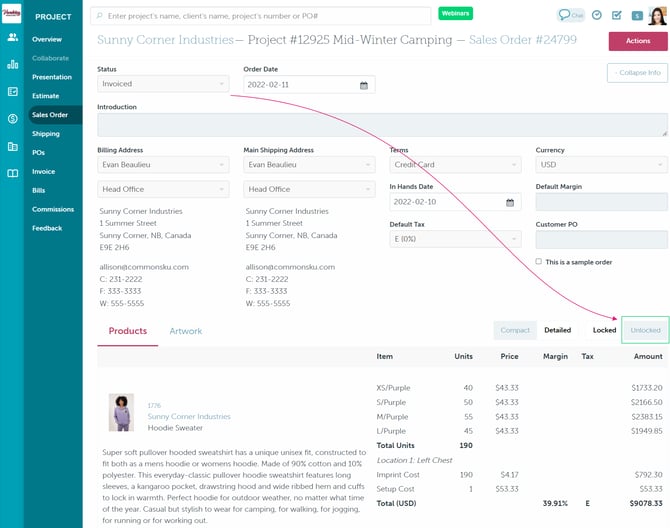Click the dollar sign finance icon
The width and height of the screenshot is (670, 528).
point(13,119)
